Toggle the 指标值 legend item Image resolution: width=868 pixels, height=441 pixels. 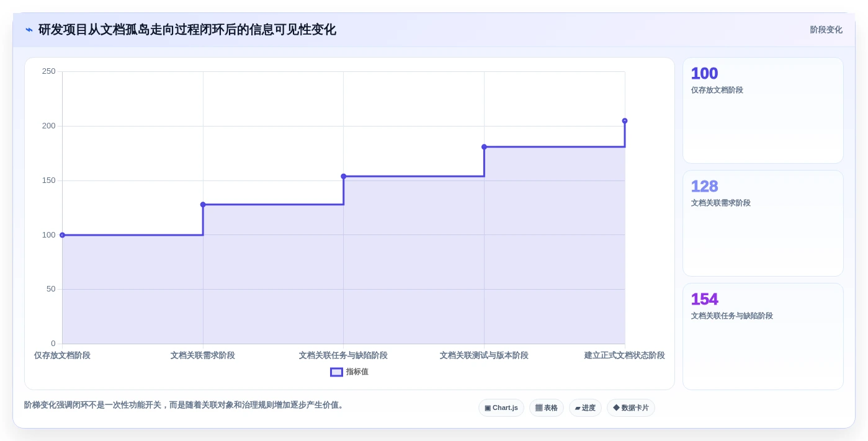[349, 372]
